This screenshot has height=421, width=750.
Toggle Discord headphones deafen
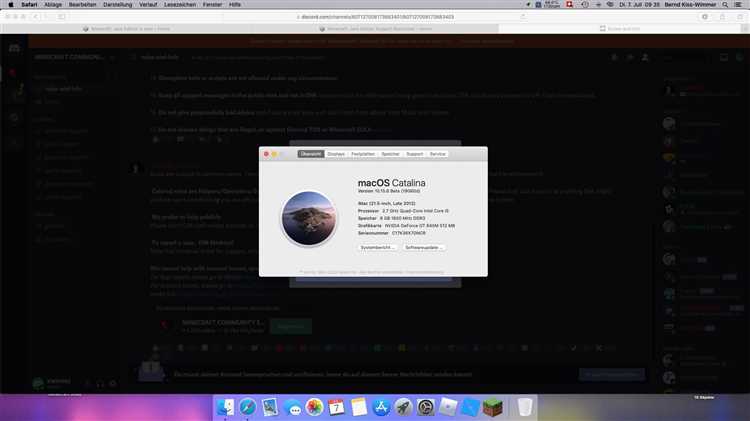pos(100,384)
